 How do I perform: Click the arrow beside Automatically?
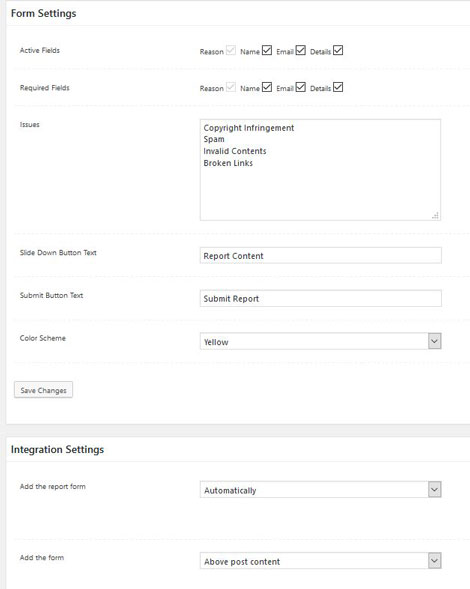coord(435,490)
